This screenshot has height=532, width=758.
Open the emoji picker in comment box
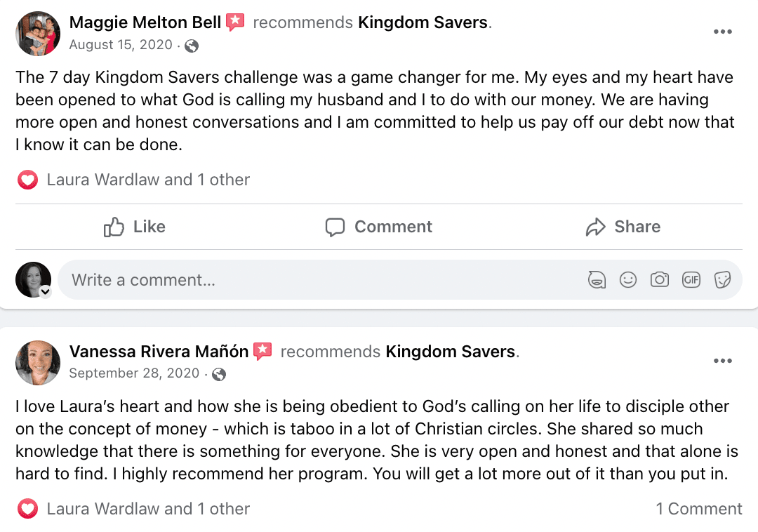pyautogui.click(x=628, y=280)
